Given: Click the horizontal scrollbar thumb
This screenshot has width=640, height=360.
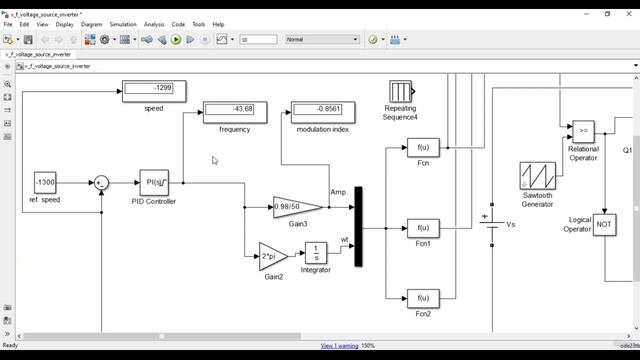Looking at the screenshot, I should coord(162,336).
